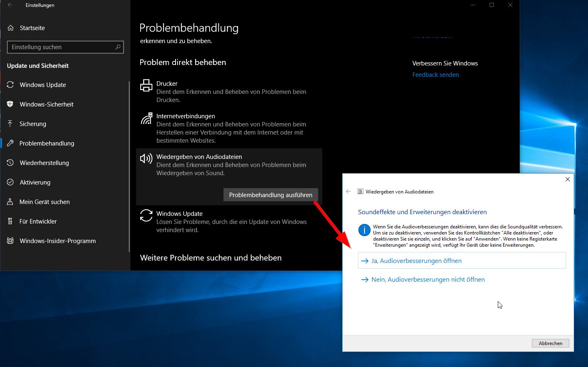Open Startseite home icon in sidebar

pyautogui.click(x=11, y=28)
